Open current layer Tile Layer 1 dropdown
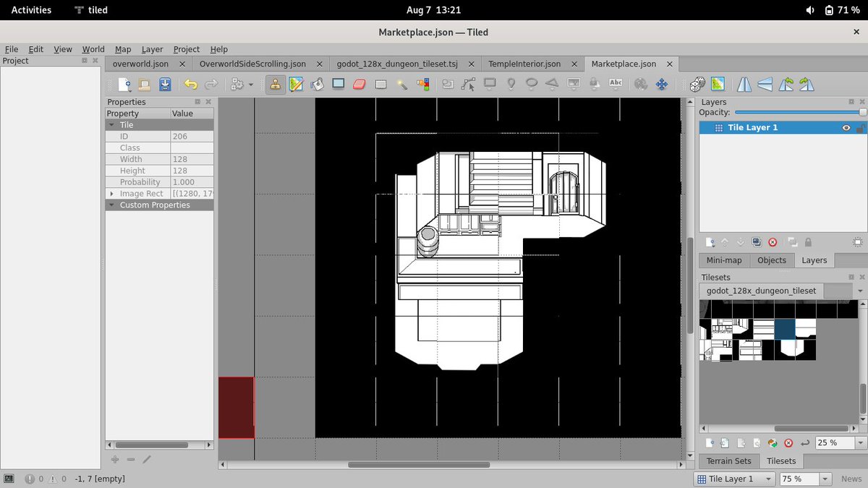The width and height of the screenshot is (868, 488). click(735, 479)
